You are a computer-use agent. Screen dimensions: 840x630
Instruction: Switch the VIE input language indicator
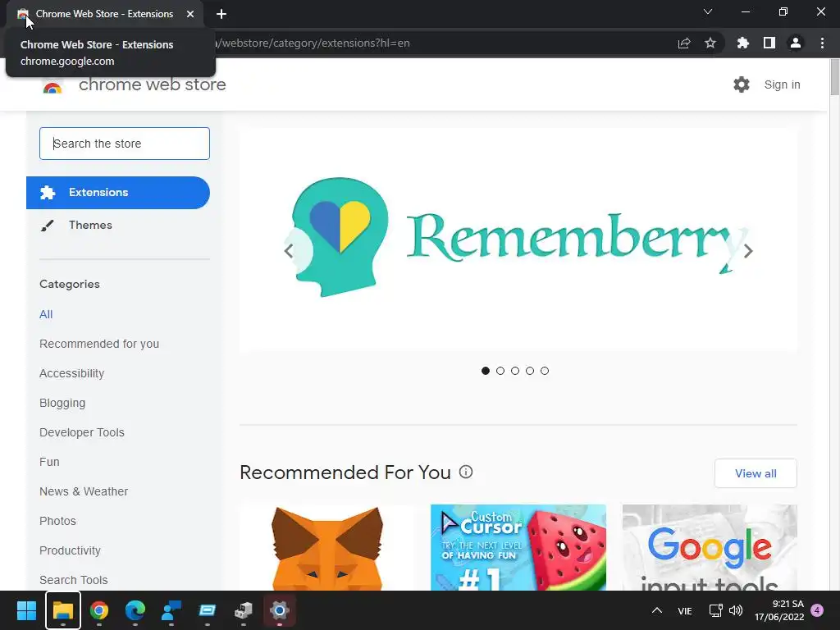685,610
